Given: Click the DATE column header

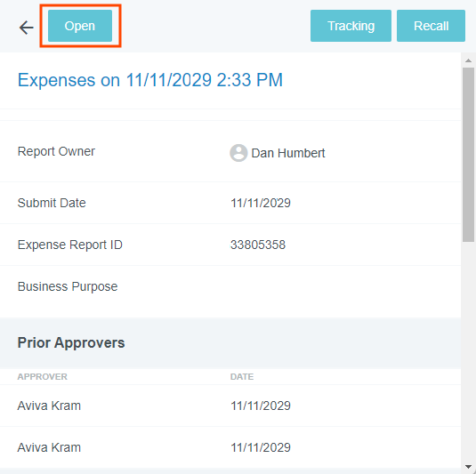Looking at the screenshot, I should (x=242, y=376).
